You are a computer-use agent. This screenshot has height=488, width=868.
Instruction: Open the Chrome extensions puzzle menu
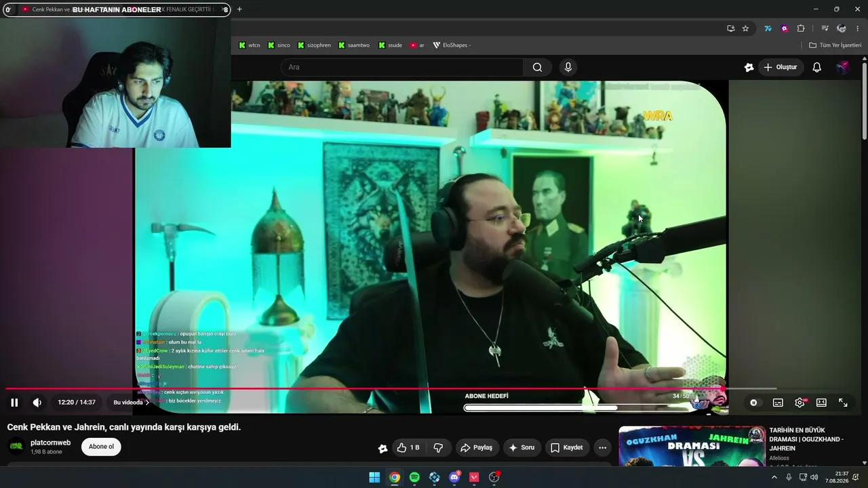801,28
